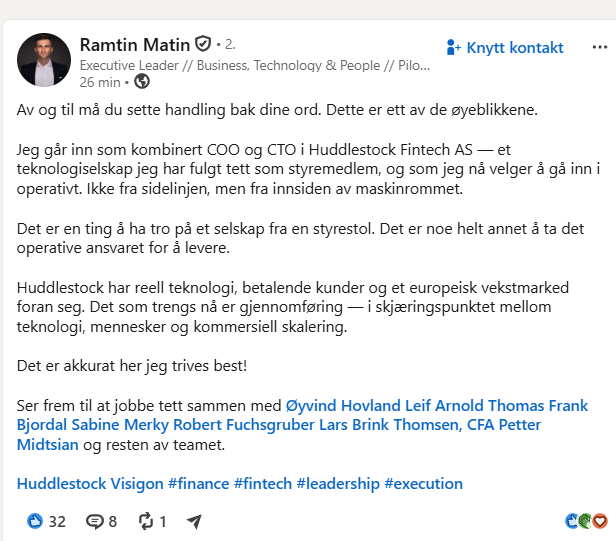Click the globe visibility icon
The image size is (616, 541).
click(142, 82)
